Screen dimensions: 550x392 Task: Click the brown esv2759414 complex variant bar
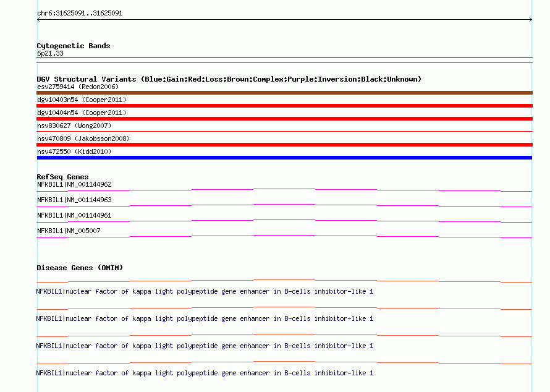pos(284,93)
